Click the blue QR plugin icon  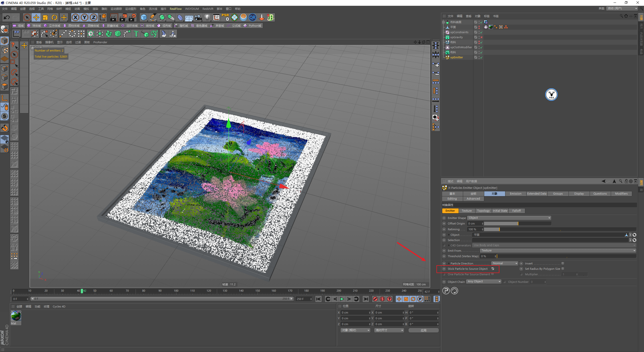[252, 17]
